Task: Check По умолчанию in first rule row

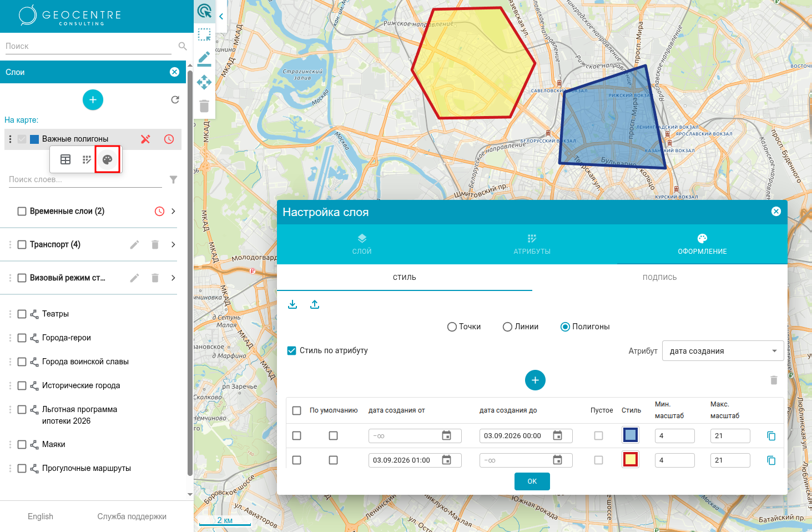Action: [x=334, y=436]
